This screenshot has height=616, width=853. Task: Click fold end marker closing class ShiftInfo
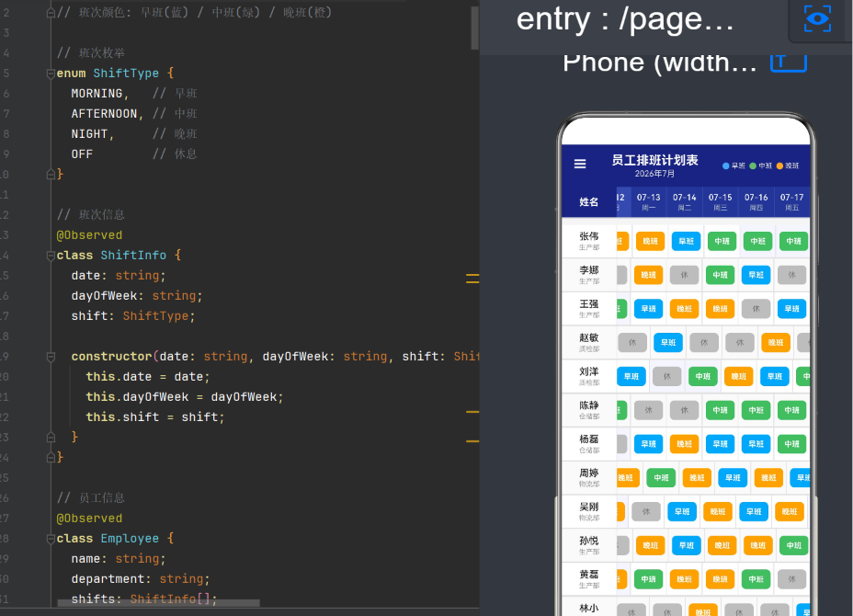pos(51,457)
